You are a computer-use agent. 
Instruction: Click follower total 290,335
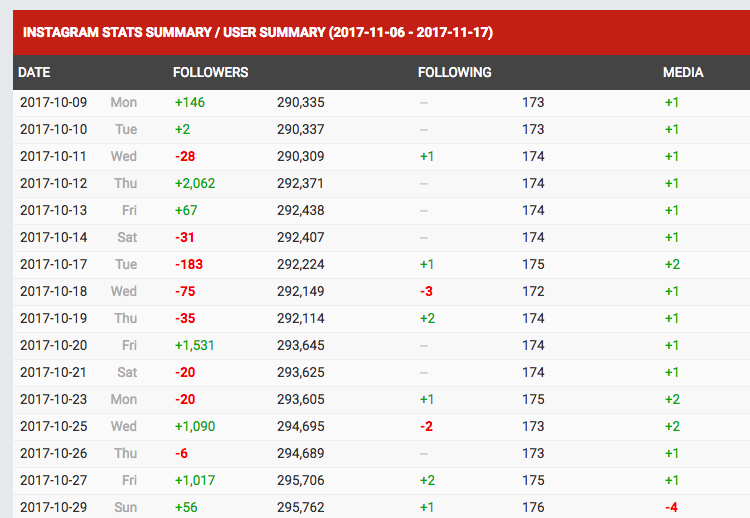coord(300,102)
